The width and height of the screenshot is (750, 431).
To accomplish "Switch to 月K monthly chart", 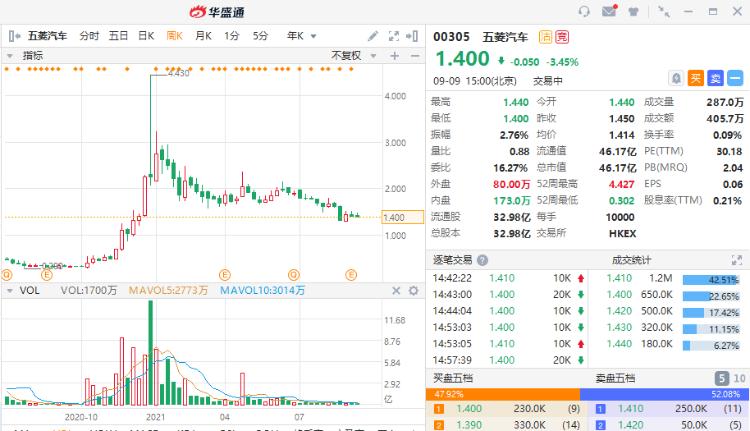I will point(203,36).
